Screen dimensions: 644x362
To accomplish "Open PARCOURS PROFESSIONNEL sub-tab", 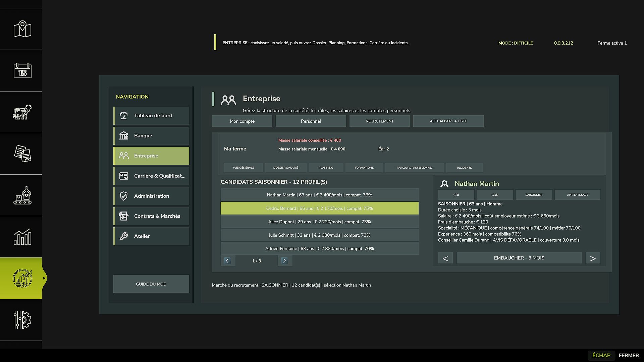I will pyautogui.click(x=415, y=168).
